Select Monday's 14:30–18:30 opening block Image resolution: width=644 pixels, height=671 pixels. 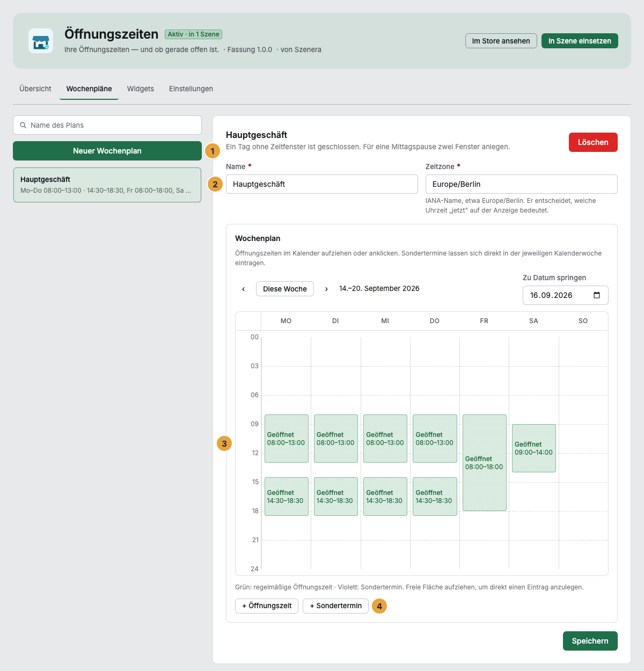287,497
